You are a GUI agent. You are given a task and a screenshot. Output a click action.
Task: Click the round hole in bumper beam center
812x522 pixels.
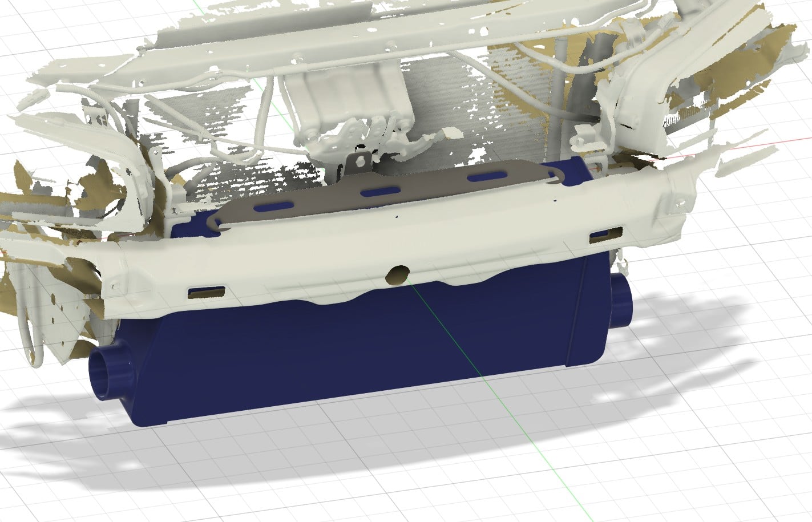coord(397,275)
